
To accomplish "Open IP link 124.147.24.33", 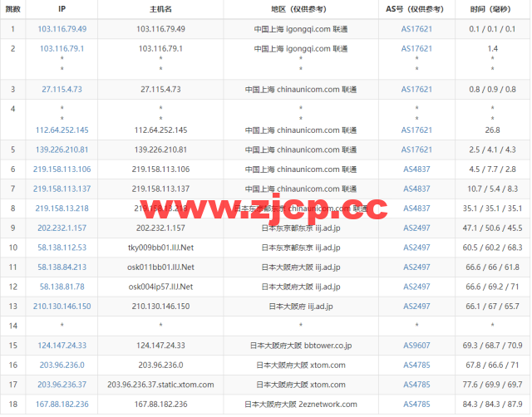I will 62,346.
